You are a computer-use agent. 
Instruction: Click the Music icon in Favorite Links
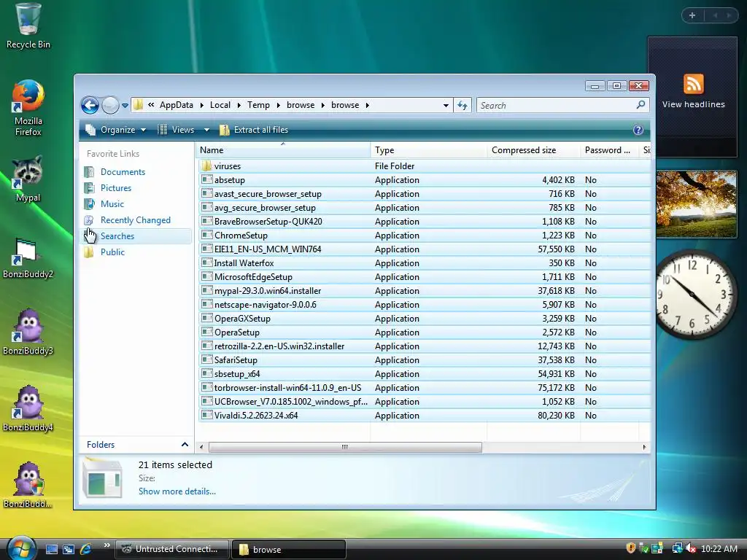[x=89, y=204]
